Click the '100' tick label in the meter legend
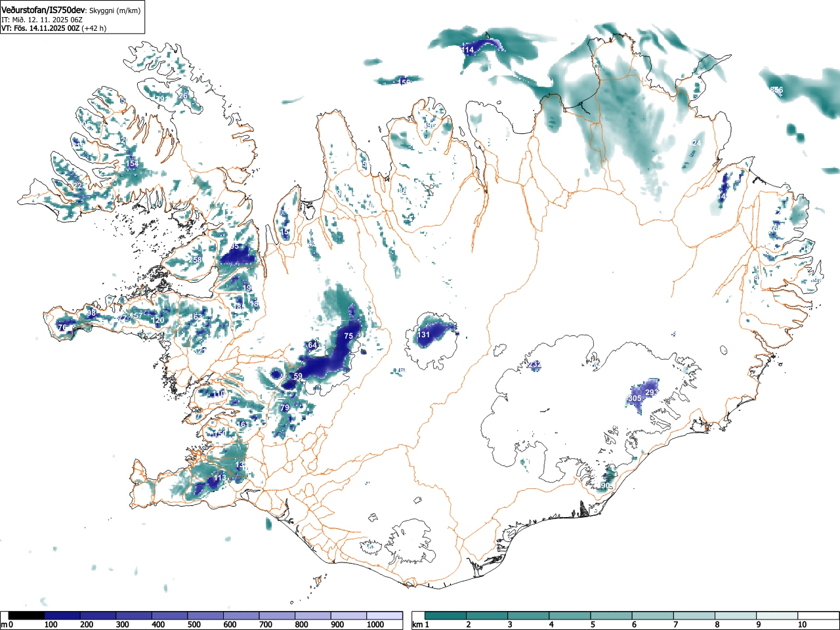840x630 pixels. point(51,625)
